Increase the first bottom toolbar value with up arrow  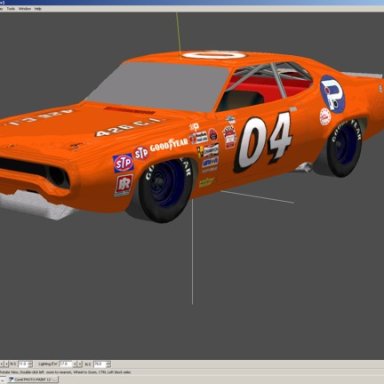pyautogui.click(x=30, y=363)
